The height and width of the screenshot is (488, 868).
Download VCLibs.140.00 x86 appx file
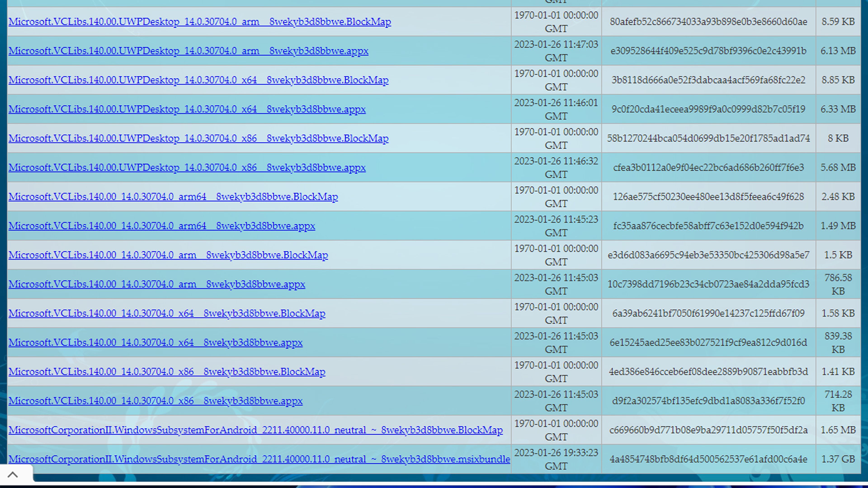point(155,401)
